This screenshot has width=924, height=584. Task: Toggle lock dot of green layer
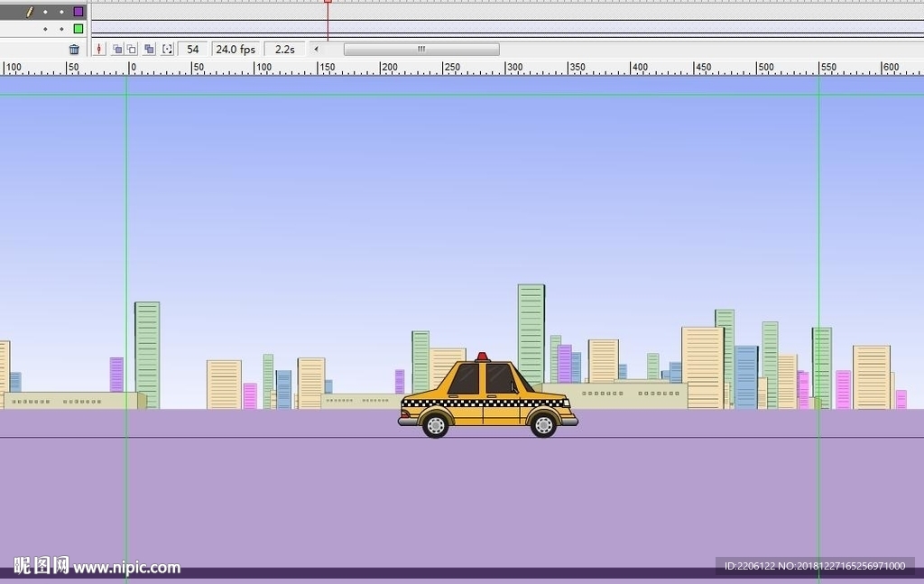coord(61,29)
